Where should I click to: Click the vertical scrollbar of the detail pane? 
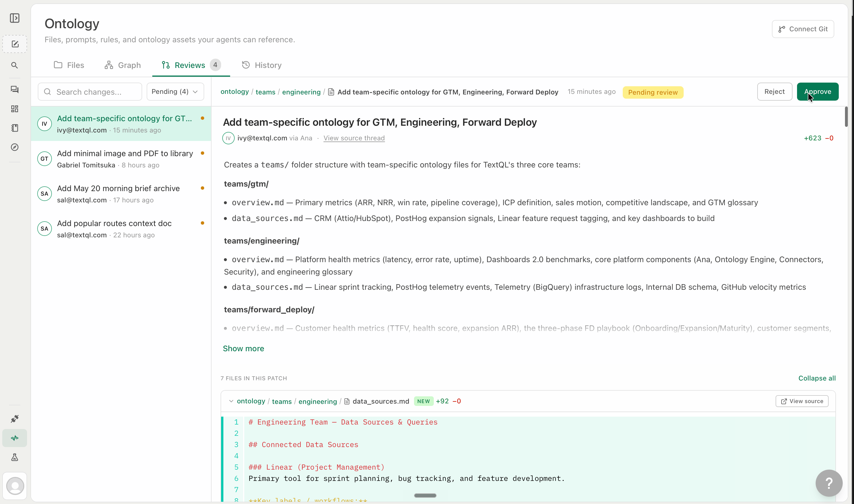click(846, 117)
